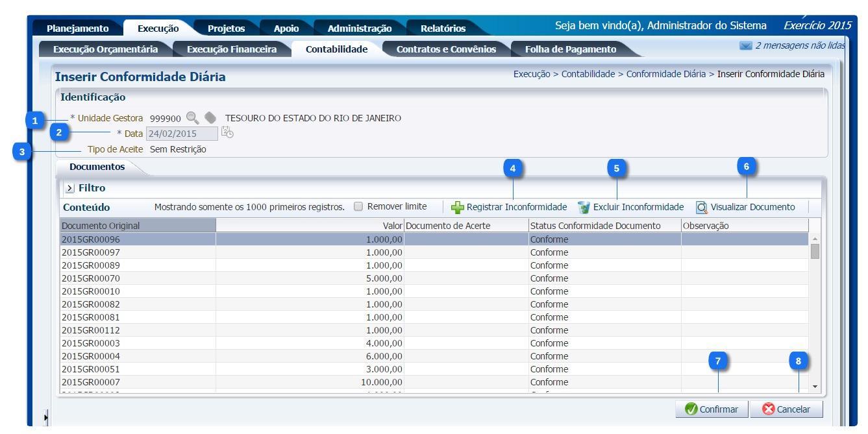The width and height of the screenshot is (868, 434).
Task: Open the calendar icon next to Data field
Action: coord(227,134)
